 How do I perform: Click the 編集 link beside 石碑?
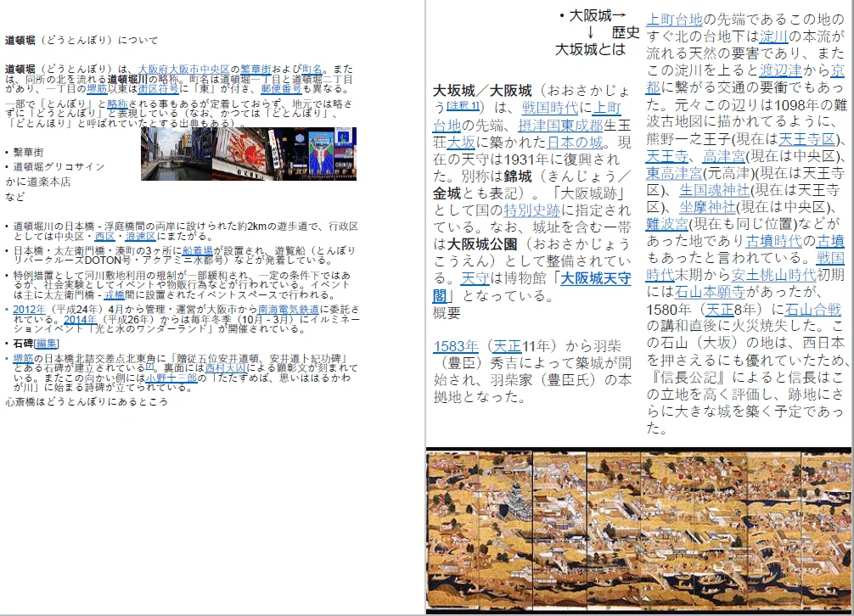point(47,344)
